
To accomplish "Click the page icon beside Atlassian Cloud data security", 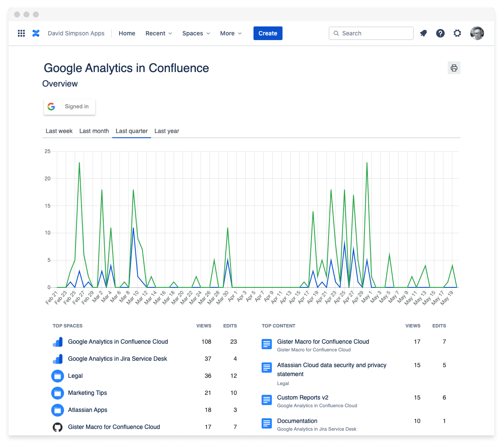I will (x=266, y=368).
